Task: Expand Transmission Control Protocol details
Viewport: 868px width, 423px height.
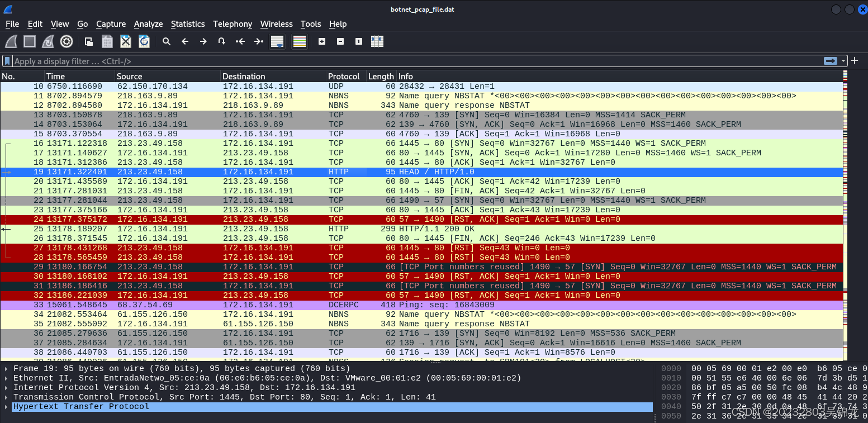Action: point(6,397)
